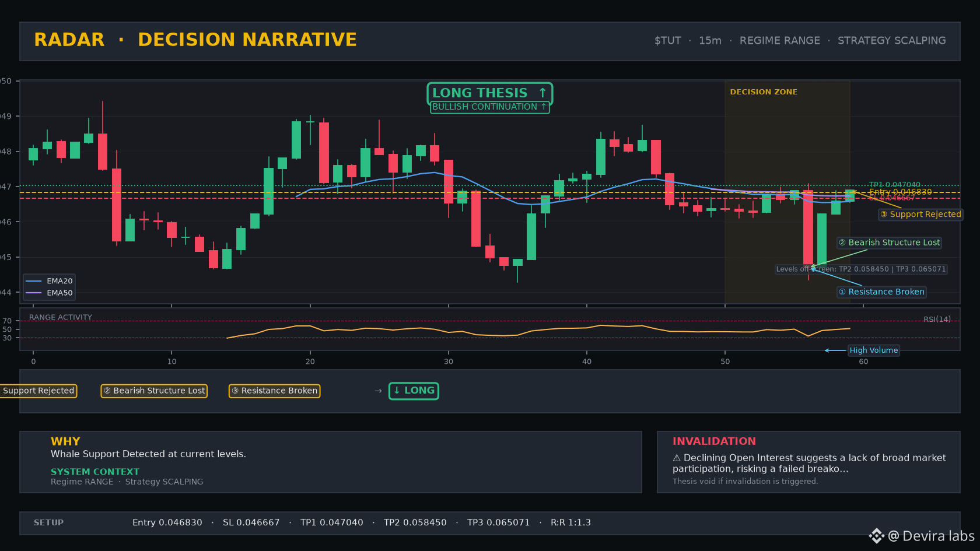Click the R:R 1:1.3 value
Viewport: 980px width, 551px height.
pos(571,523)
